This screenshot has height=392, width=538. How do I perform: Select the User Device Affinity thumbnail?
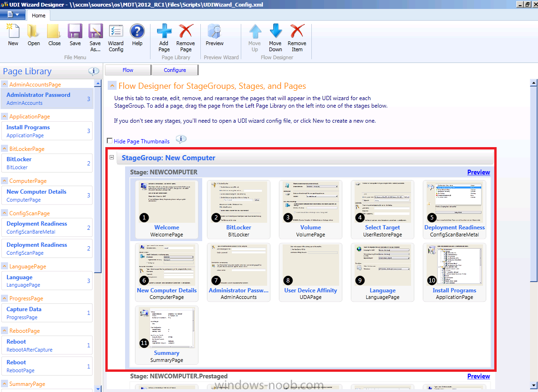click(310, 272)
